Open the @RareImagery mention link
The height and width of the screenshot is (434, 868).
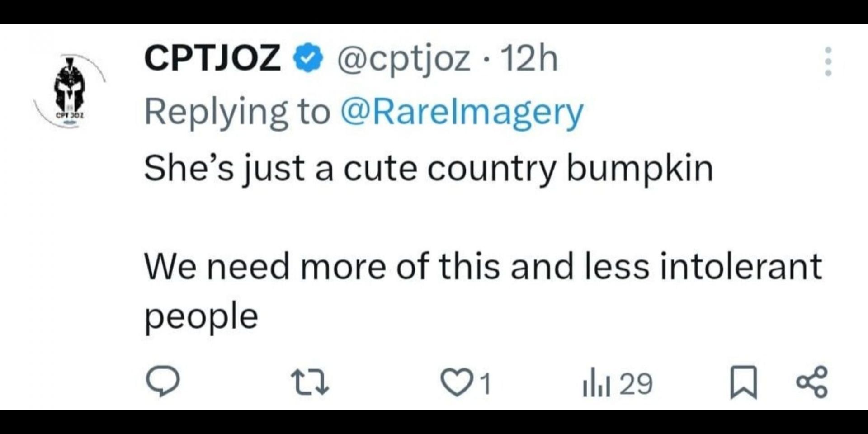point(461,112)
